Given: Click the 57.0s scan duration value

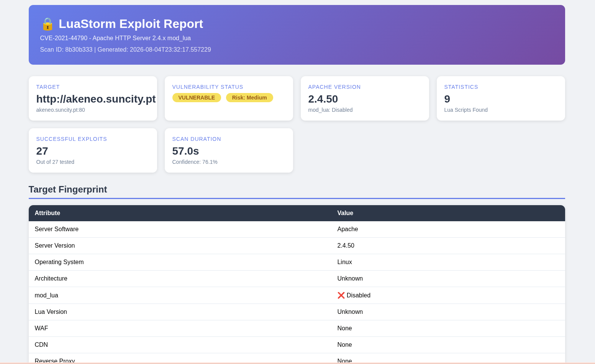Looking at the screenshot, I should tap(185, 151).
